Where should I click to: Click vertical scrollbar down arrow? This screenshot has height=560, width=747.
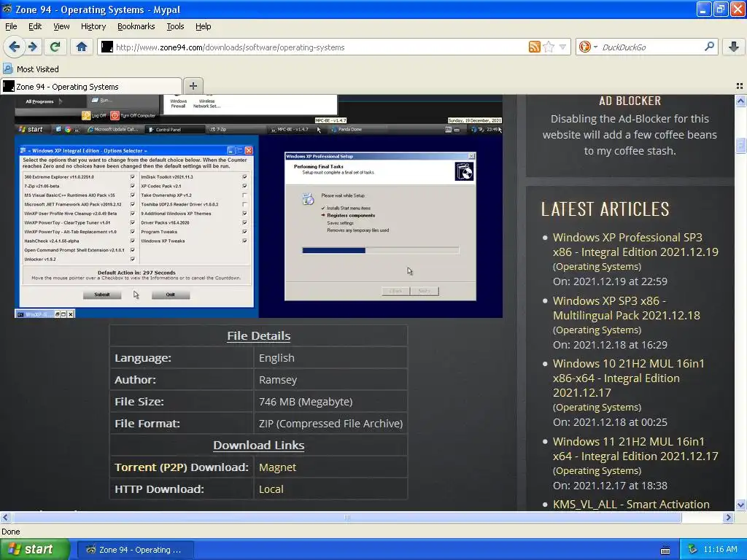tap(740, 505)
